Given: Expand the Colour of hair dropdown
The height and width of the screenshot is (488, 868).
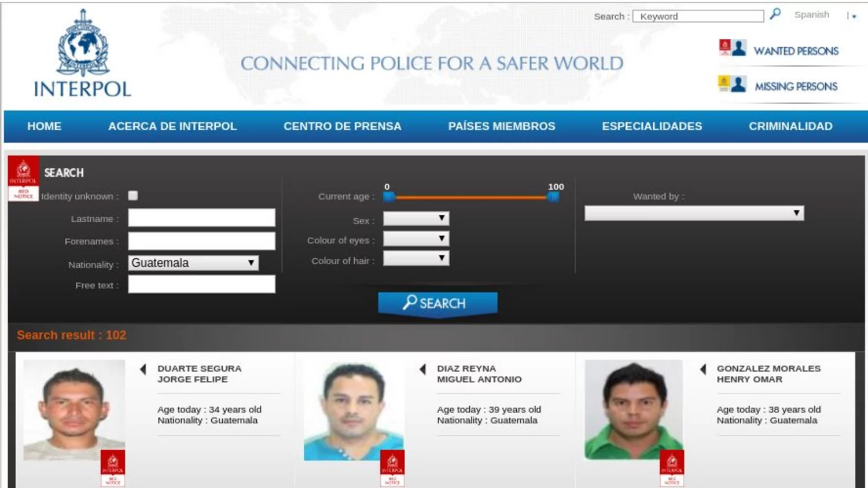Looking at the screenshot, I should 416,258.
